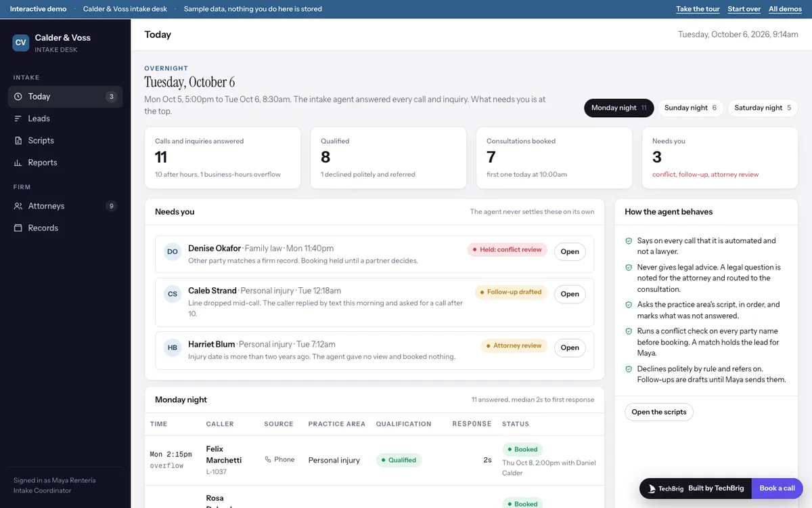The height and width of the screenshot is (508, 812).
Task: Click the HB avatar for Harriet Blum
Action: click(x=173, y=347)
